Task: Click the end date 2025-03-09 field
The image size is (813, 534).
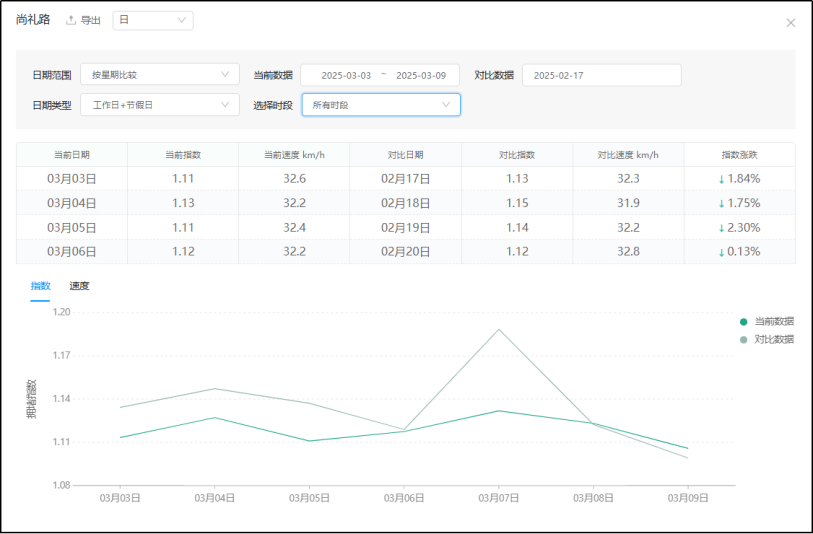Action: coord(420,75)
